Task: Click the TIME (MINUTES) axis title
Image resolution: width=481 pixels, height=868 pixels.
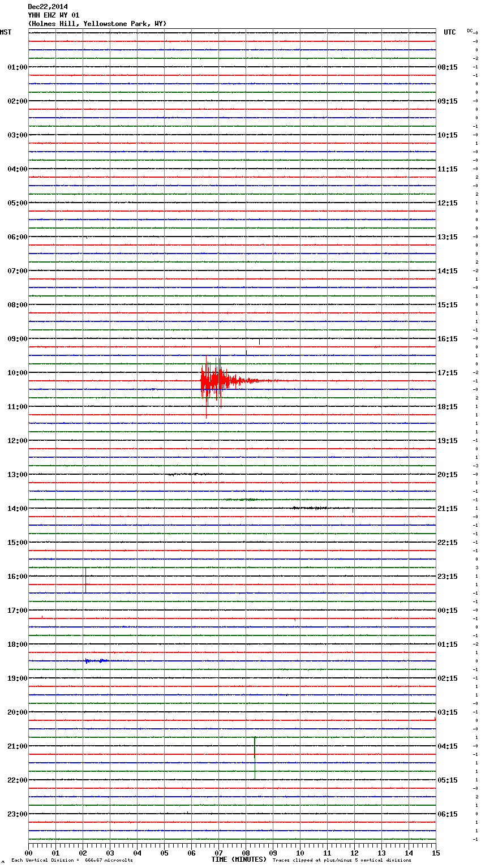Action: (x=239, y=860)
